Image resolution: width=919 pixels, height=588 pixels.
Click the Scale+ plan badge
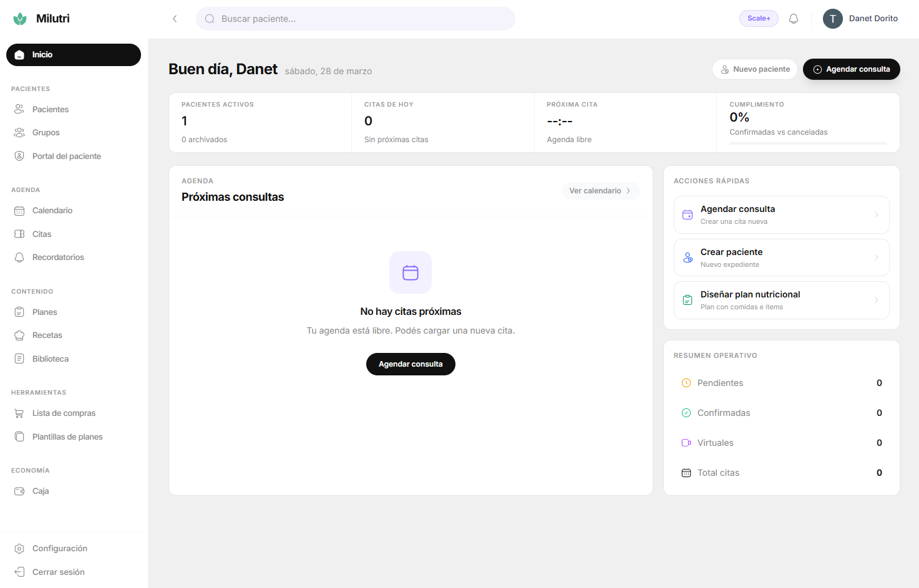759,19
